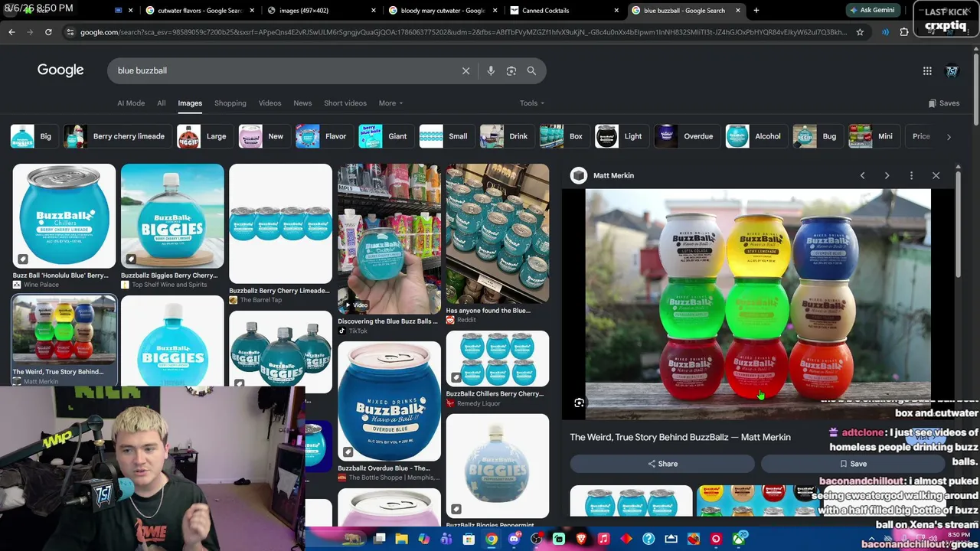Open the large BuzzBallz stack preview image

point(758,305)
